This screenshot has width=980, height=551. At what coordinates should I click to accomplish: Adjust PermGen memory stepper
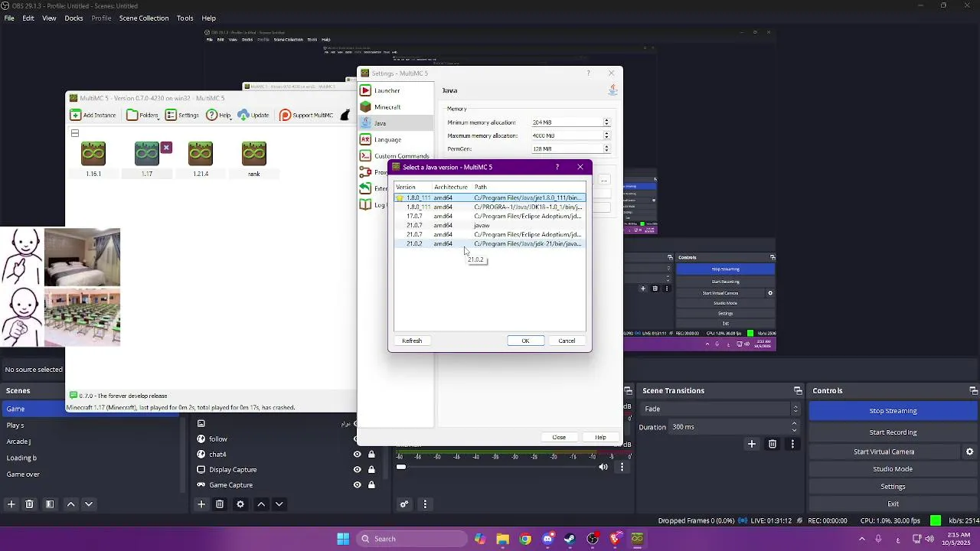coord(606,149)
